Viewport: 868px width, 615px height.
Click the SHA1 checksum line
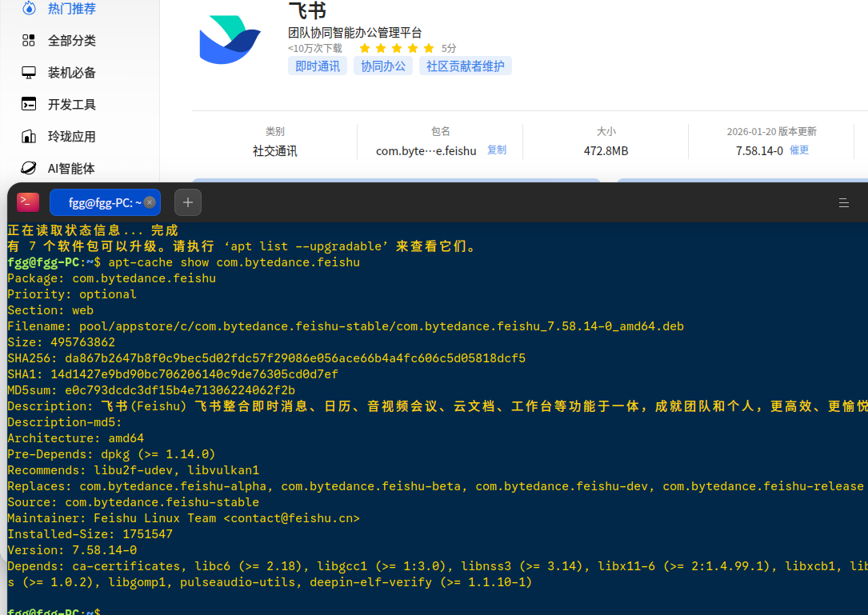click(173, 374)
